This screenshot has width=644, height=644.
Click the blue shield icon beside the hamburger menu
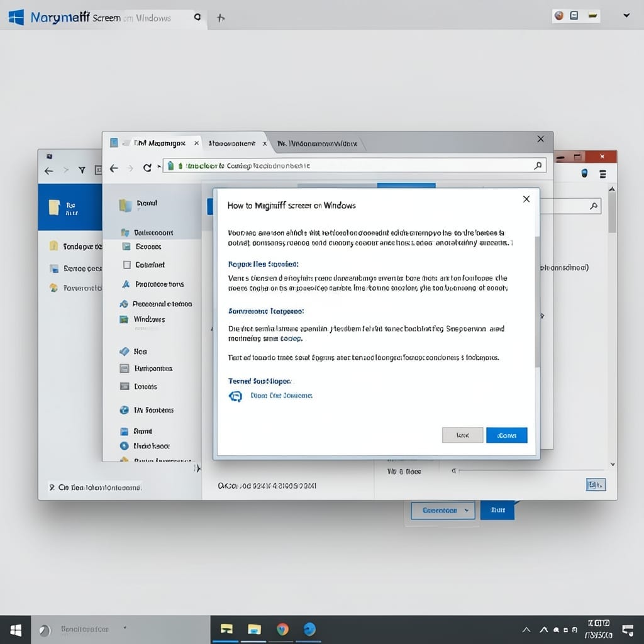coord(584,173)
